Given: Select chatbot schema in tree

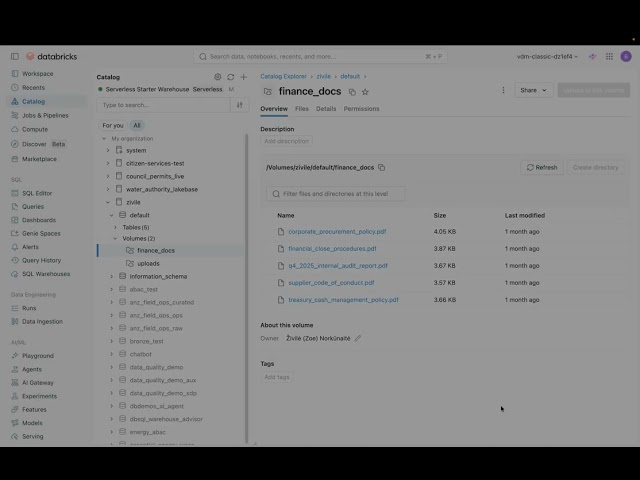Looking at the screenshot, I should 140,354.
